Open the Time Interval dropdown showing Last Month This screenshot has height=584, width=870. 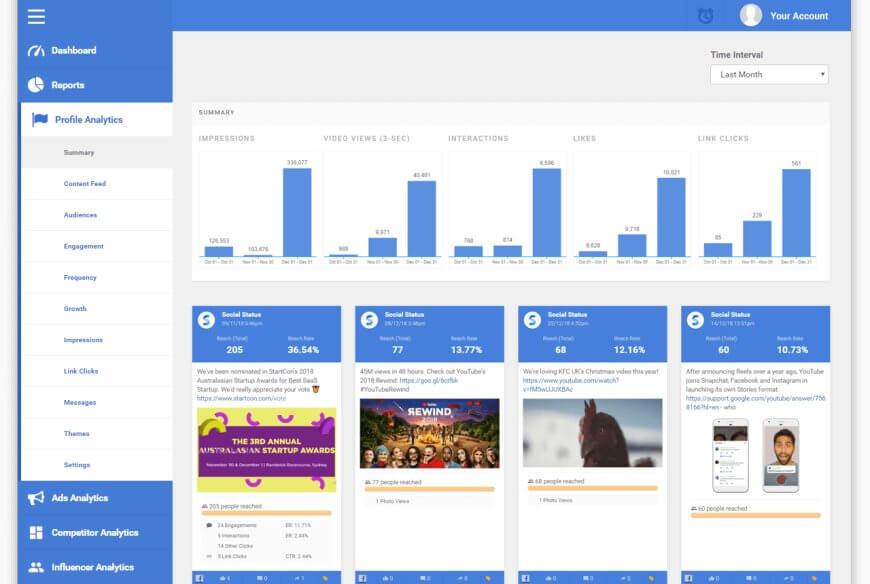tap(768, 74)
